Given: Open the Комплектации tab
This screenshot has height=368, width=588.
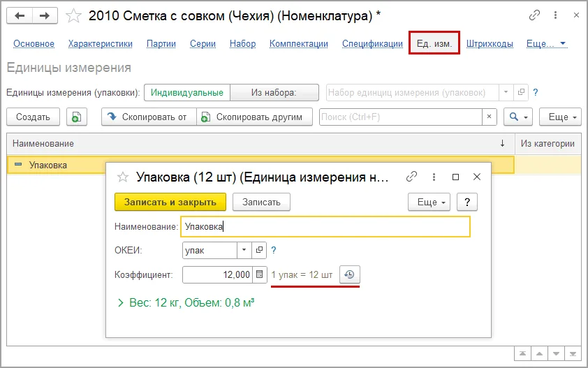Looking at the screenshot, I should tap(299, 44).
